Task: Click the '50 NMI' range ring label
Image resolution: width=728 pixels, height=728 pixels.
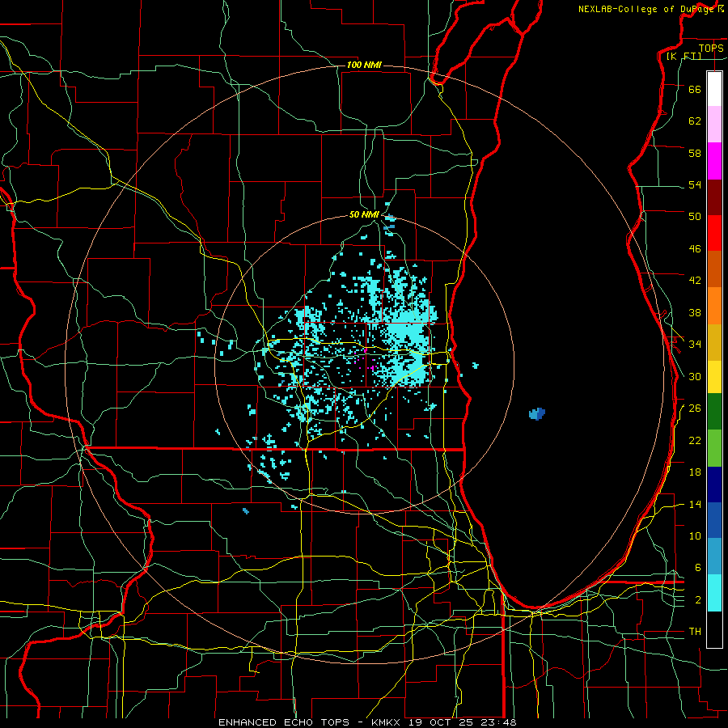Action: coord(364,214)
